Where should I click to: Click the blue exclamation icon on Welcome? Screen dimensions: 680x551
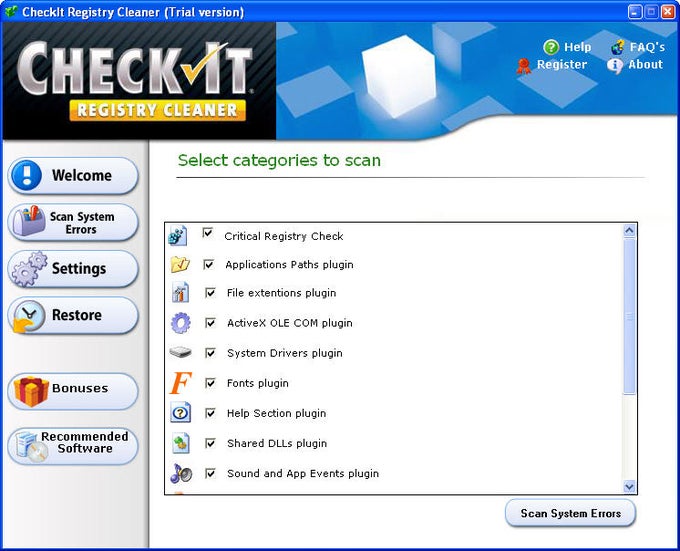[x=27, y=175]
